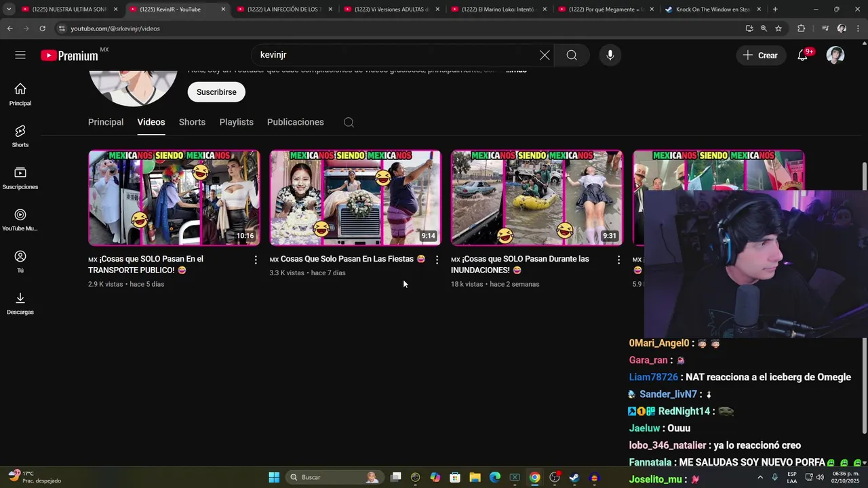The width and height of the screenshot is (868, 488).
Task: Open the Windows Start menu
Action: click(274, 477)
